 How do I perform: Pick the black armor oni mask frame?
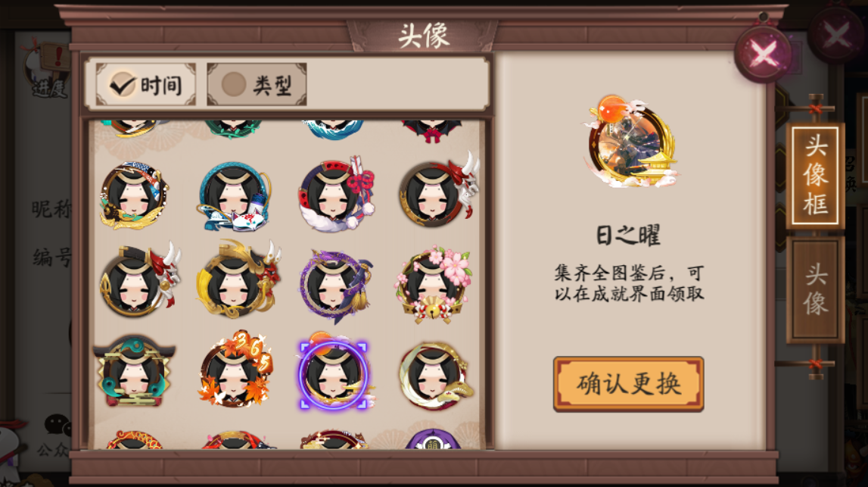[139, 280]
